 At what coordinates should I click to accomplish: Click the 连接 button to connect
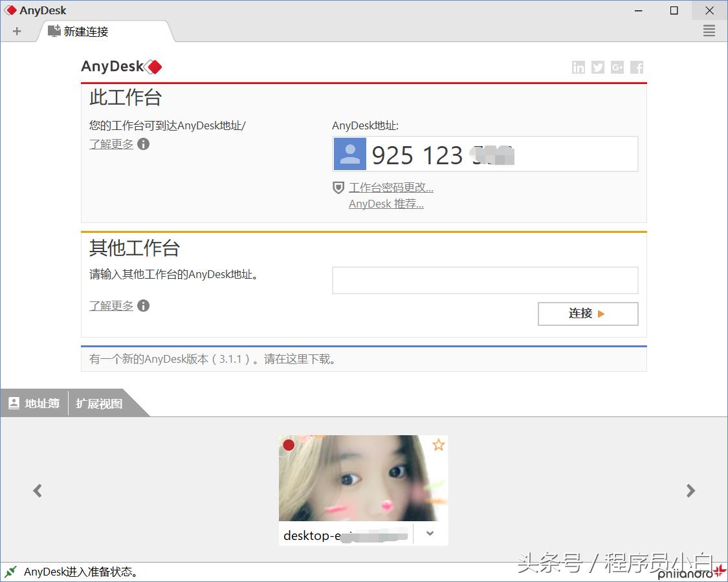588,314
